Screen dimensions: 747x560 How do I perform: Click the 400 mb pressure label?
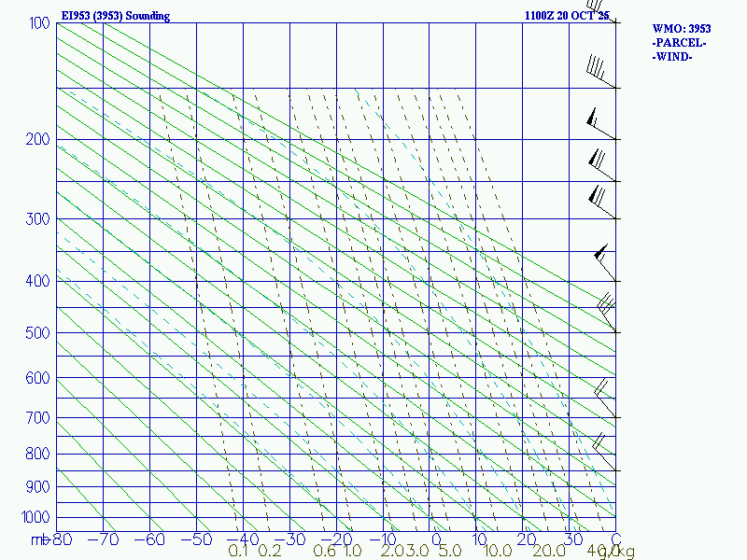[37, 281]
